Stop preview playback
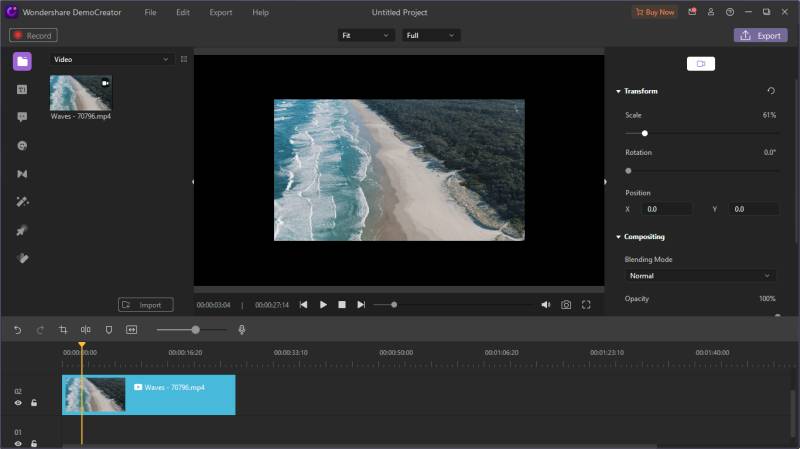 coord(342,305)
